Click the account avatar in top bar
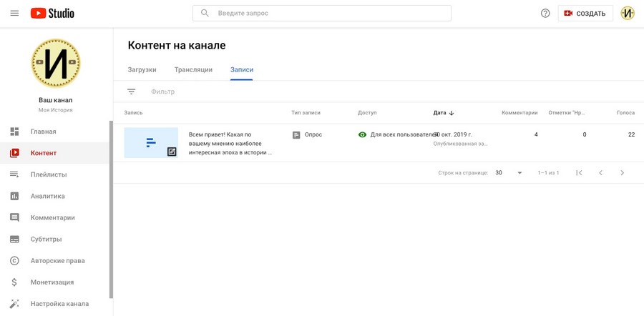The height and width of the screenshot is (316, 644). pyautogui.click(x=628, y=13)
